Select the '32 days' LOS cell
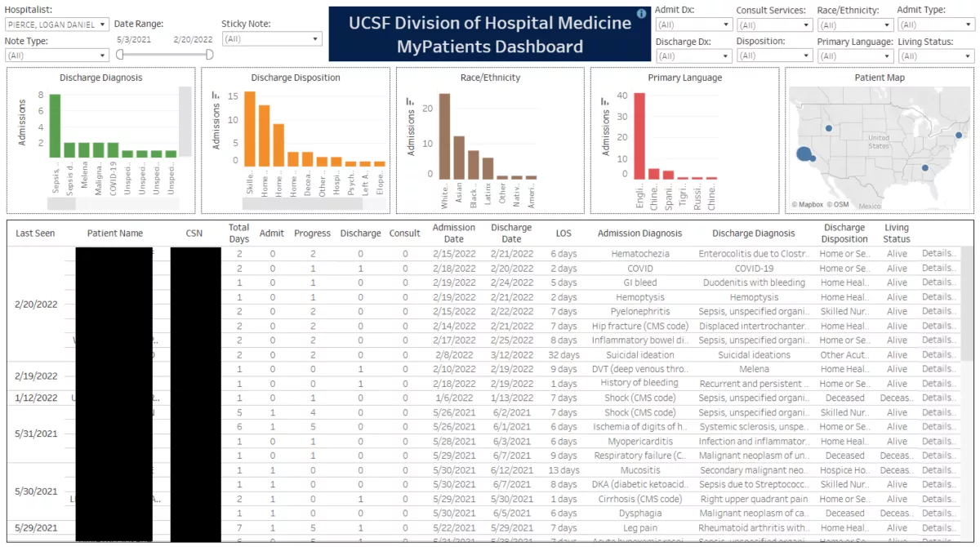980x547 pixels. pyautogui.click(x=563, y=354)
